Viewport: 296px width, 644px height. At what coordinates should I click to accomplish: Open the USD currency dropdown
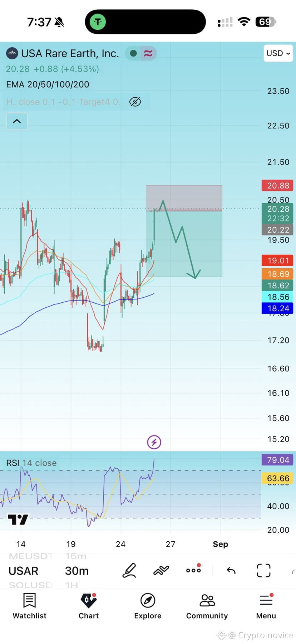pyautogui.click(x=278, y=53)
